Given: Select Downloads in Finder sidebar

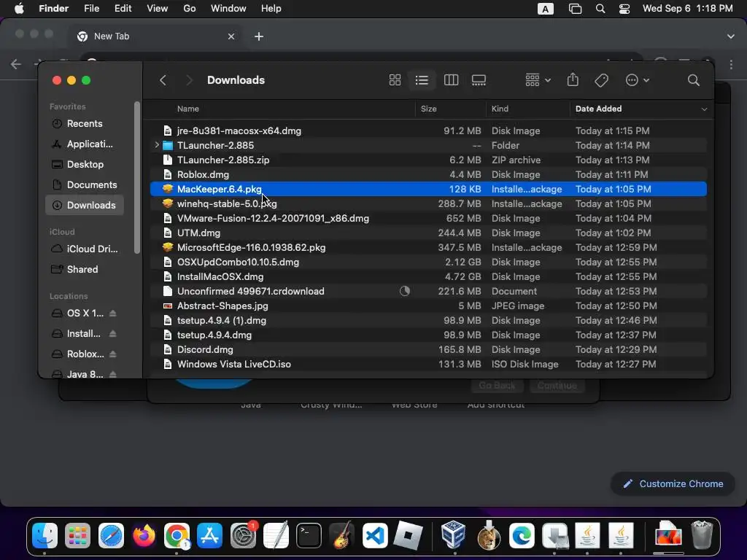Looking at the screenshot, I should (85, 205).
